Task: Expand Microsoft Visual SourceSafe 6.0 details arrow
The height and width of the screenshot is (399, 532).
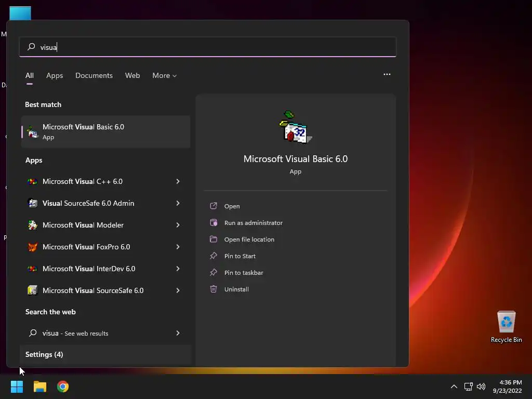Action: pyautogui.click(x=178, y=290)
